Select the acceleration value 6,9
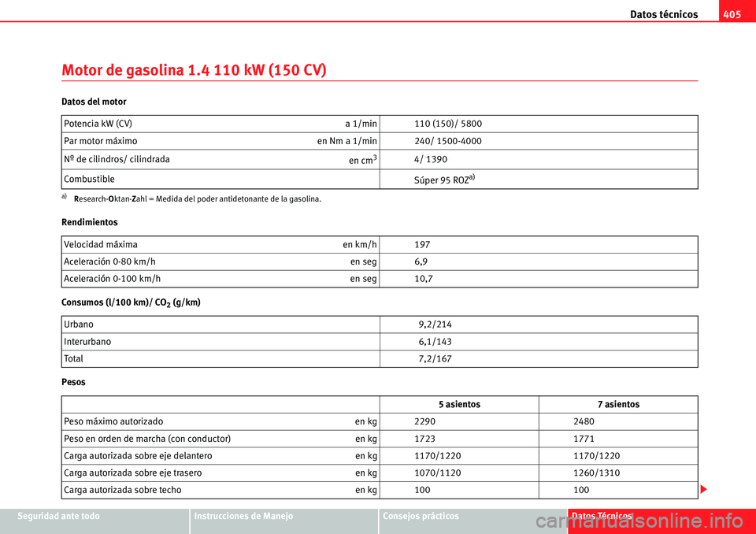Viewport: 756px width, 534px height. click(421, 262)
